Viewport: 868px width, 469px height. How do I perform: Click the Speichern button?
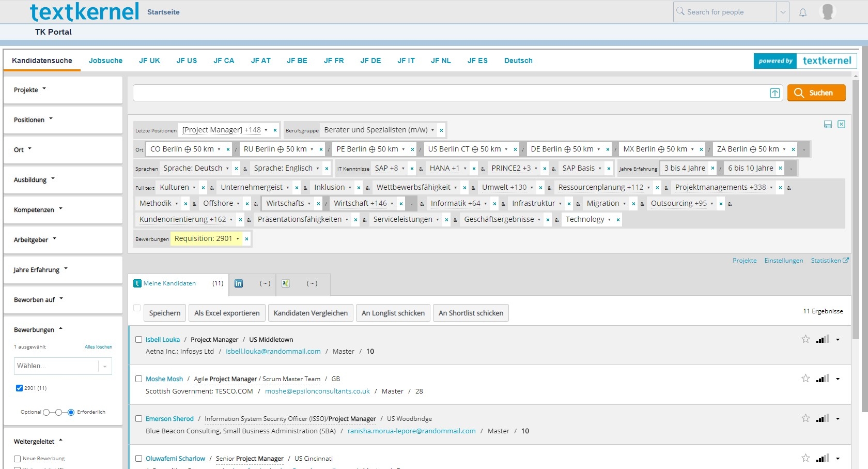(x=165, y=313)
